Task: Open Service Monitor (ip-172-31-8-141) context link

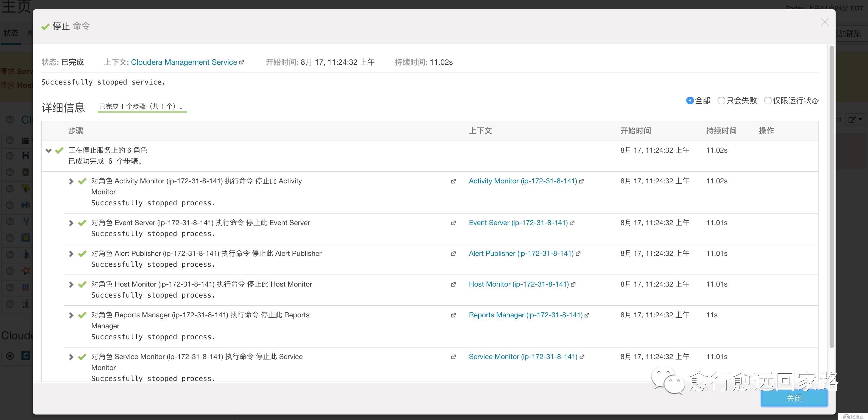Action: pyautogui.click(x=523, y=357)
